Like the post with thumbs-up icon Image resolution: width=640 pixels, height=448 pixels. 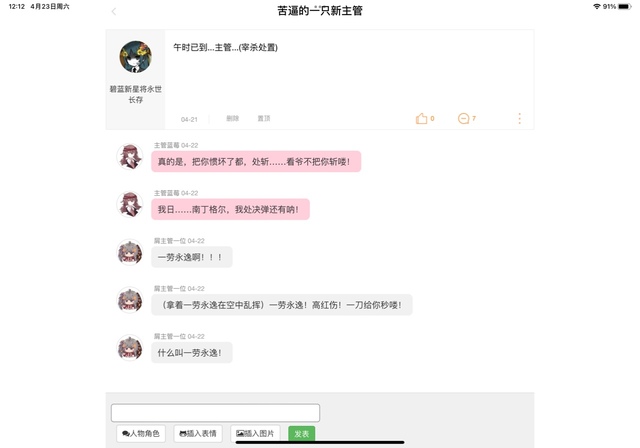[x=421, y=118]
